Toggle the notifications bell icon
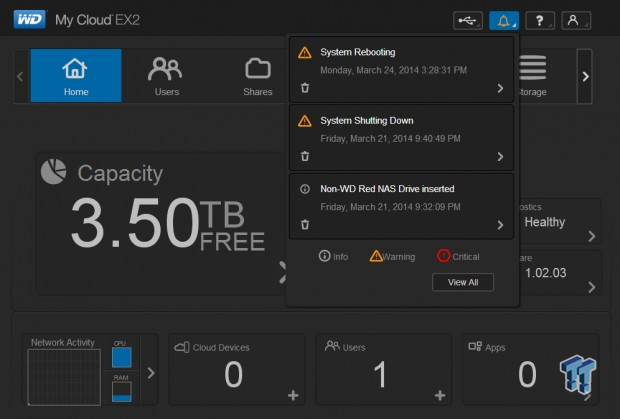The image size is (620, 419). (x=504, y=20)
